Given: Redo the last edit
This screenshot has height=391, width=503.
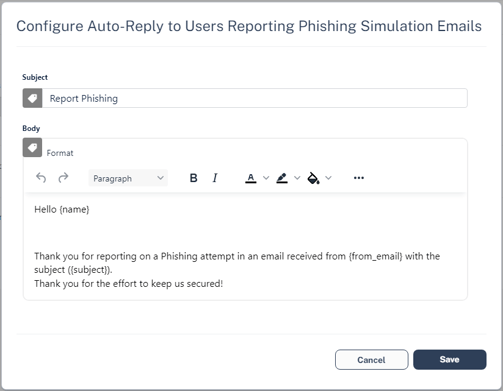Looking at the screenshot, I should [x=63, y=178].
